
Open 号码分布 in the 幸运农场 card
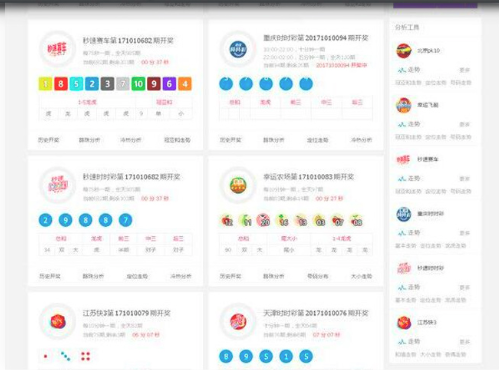click(318, 276)
